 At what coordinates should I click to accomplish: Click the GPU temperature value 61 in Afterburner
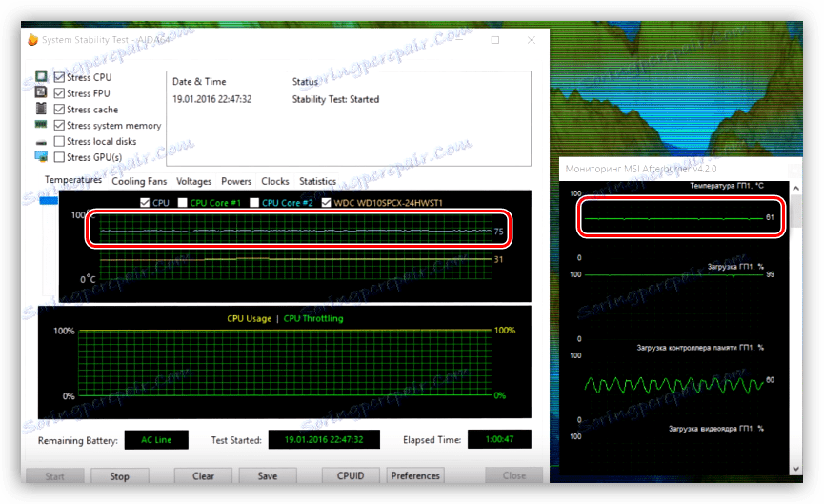coord(770,217)
